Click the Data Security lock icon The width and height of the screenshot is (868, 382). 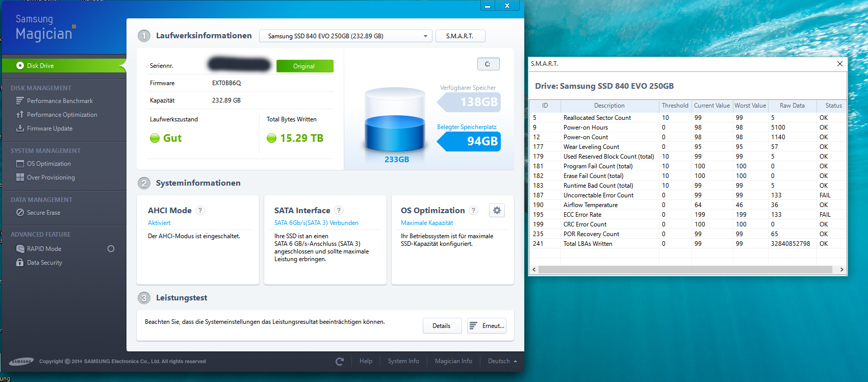[x=20, y=263]
